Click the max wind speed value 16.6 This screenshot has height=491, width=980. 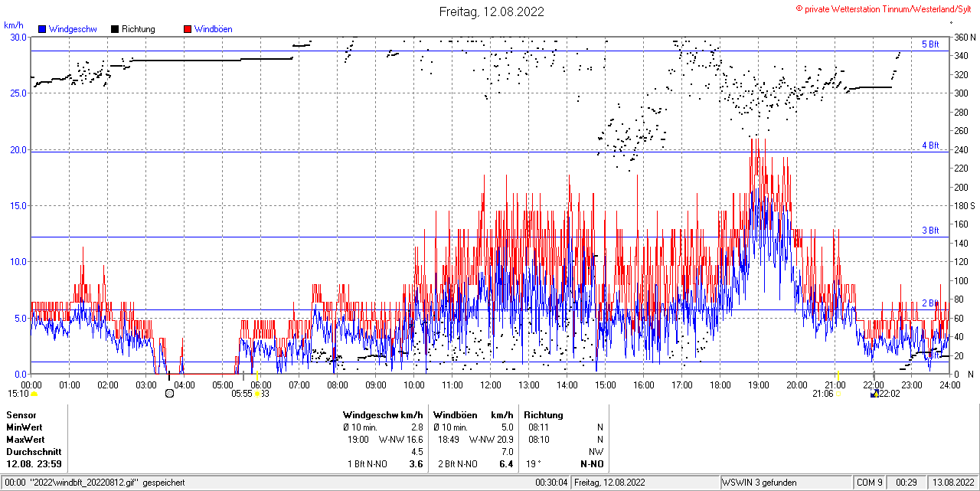click(415, 440)
